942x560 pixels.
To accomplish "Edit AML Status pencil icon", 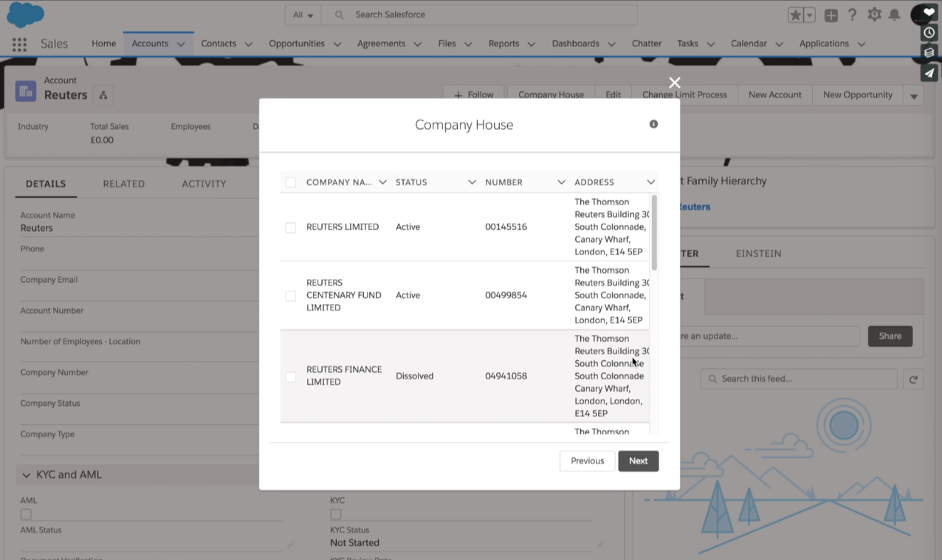I will [290, 545].
